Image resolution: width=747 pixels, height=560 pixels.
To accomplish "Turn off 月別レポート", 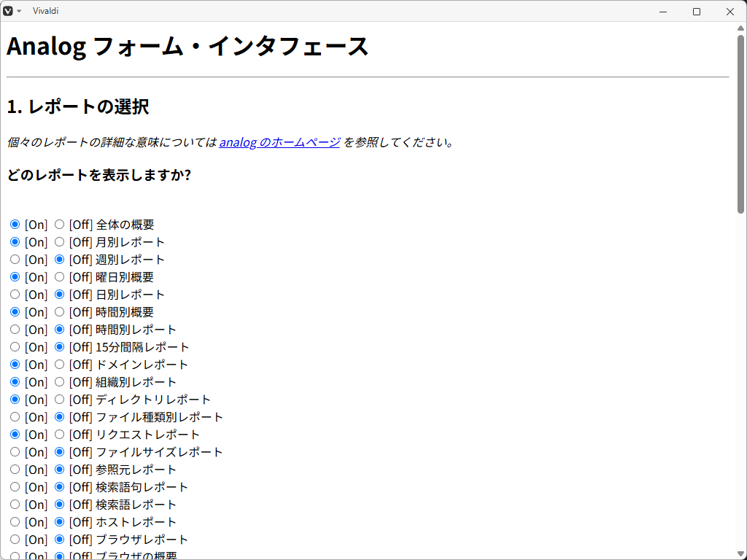I will coord(59,241).
